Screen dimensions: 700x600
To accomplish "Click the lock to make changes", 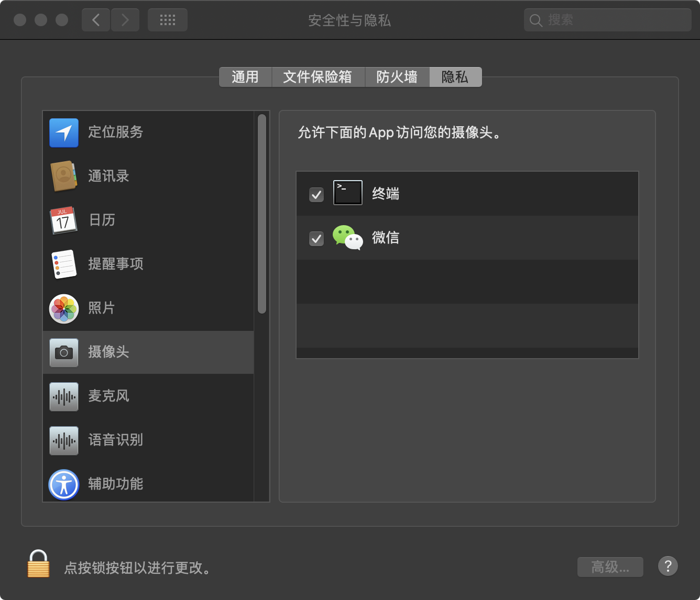I will (38, 568).
